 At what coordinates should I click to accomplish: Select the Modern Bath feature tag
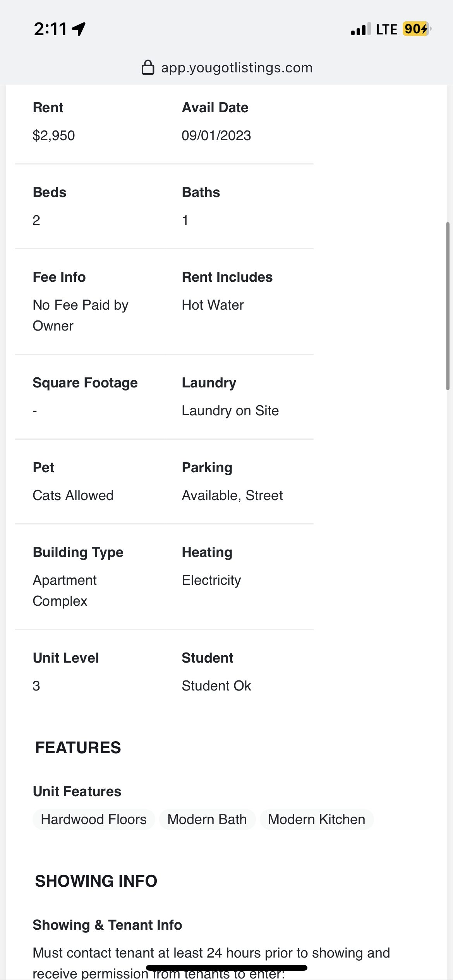207,819
